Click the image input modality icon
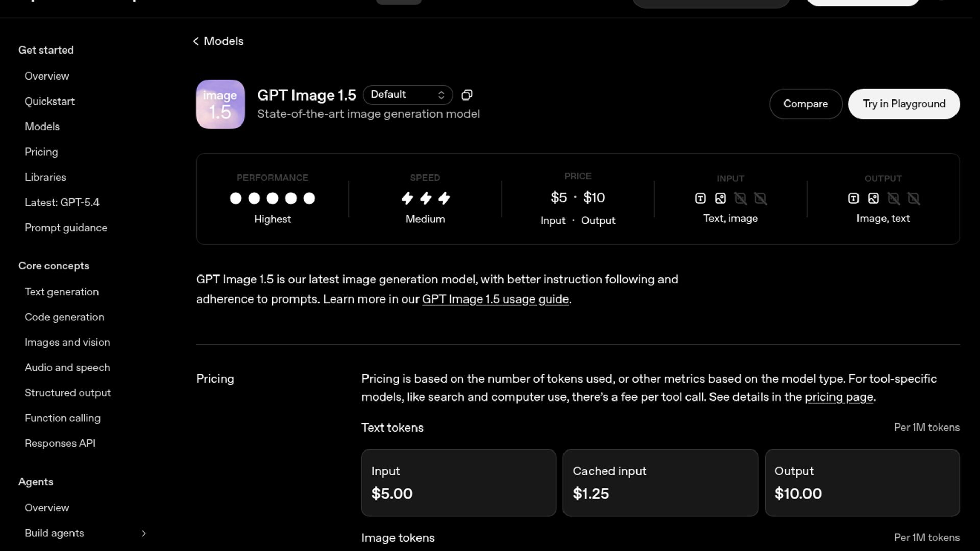 [x=720, y=198]
